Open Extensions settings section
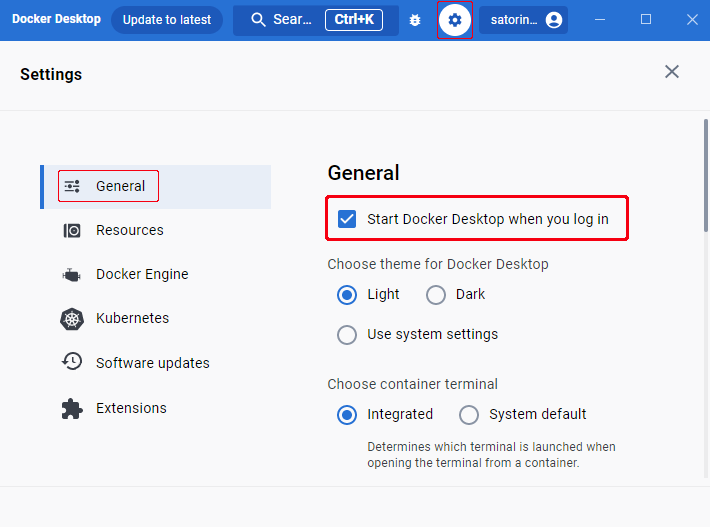The image size is (710, 527). (156, 408)
